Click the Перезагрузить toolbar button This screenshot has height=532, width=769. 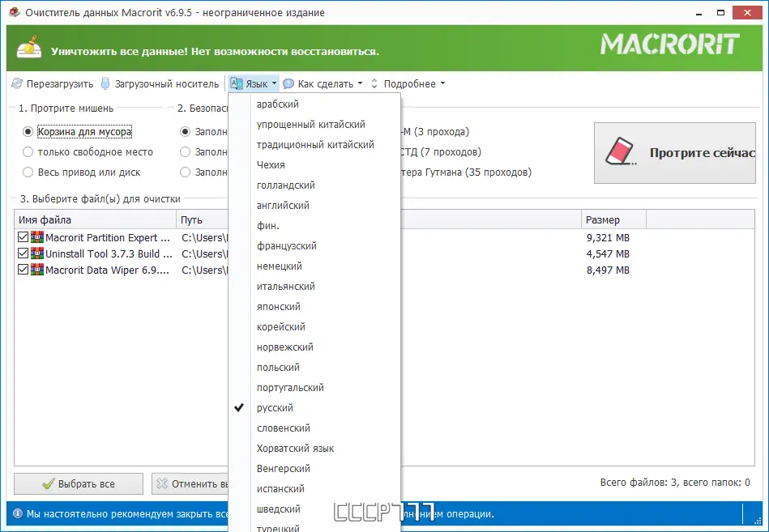pos(53,83)
